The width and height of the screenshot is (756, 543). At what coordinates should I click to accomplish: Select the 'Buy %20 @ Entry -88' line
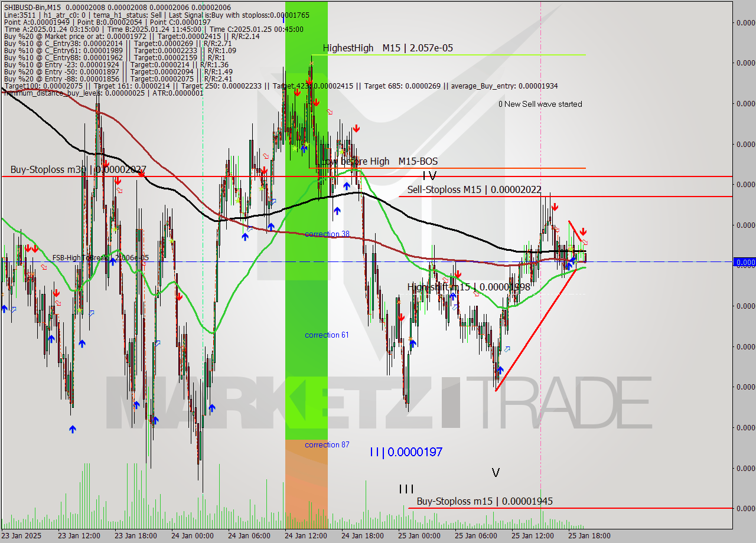point(118,78)
